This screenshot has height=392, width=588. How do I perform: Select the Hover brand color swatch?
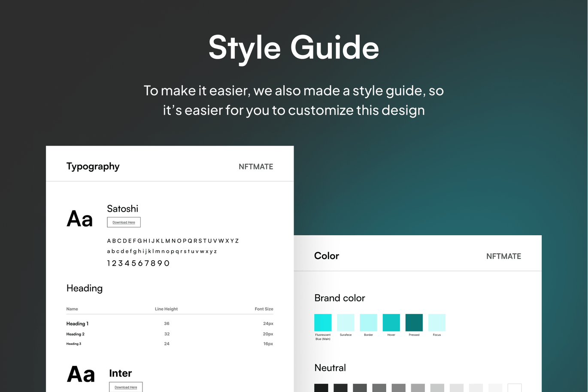pos(391,322)
